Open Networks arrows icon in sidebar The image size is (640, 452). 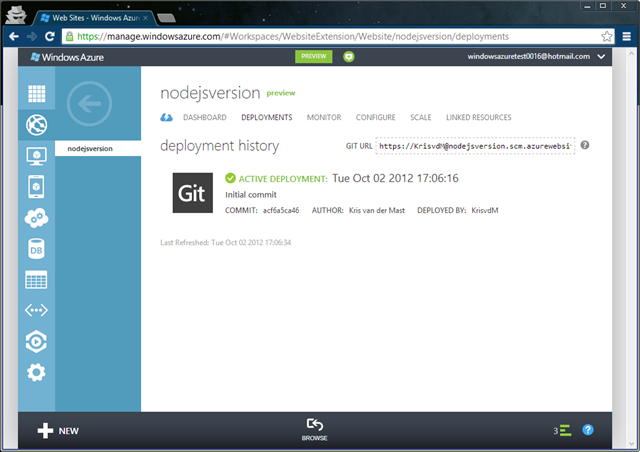coord(36,310)
